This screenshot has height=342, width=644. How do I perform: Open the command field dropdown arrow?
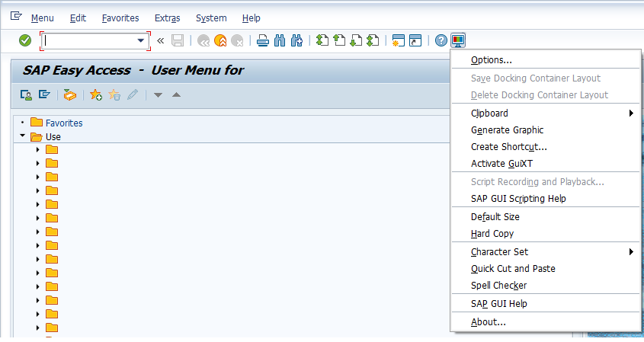[140, 40]
